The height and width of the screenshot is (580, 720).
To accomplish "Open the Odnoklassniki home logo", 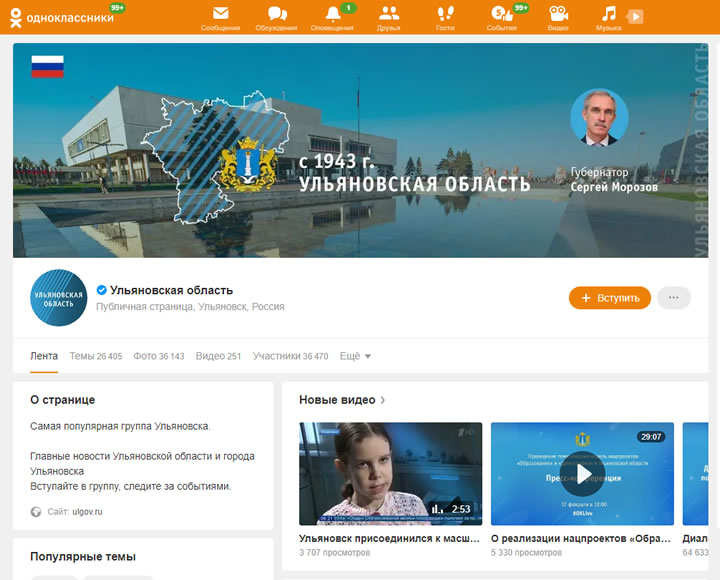I will click(62, 17).
